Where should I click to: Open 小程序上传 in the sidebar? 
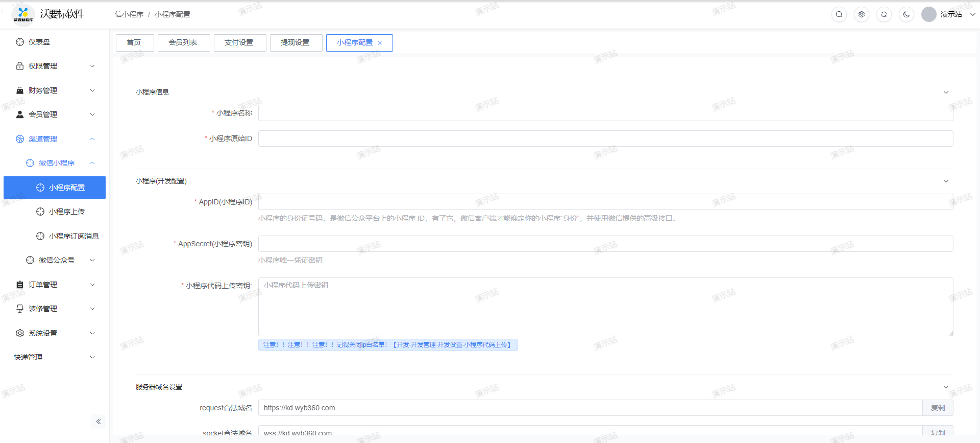(67, 212)
